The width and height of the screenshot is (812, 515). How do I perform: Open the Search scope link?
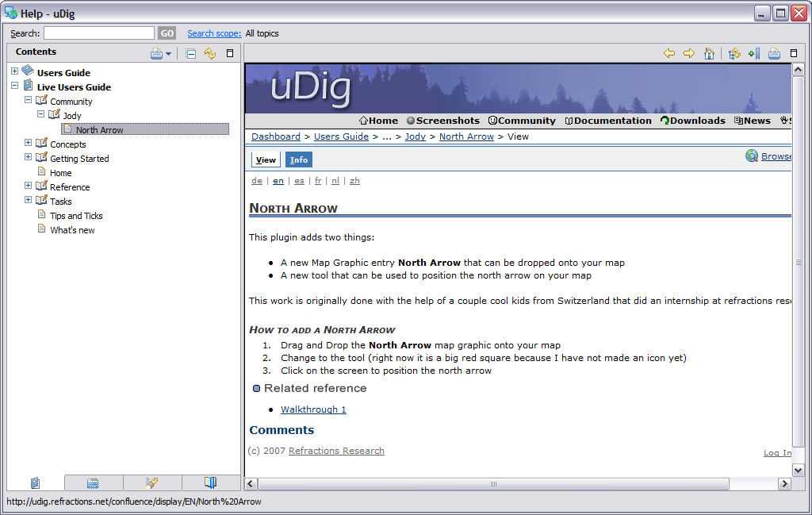tap(214, 33)
